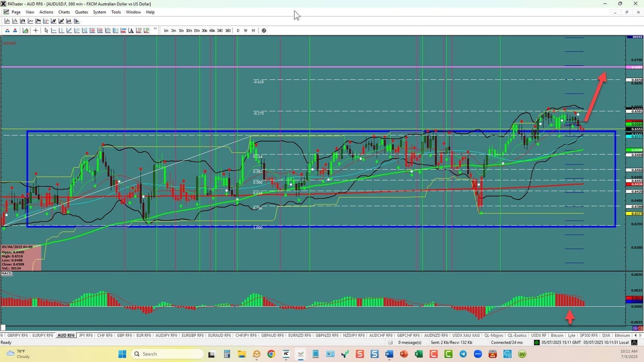Select the arrow pointer tool
Viewport: 644px width, 362px height.
46,30
